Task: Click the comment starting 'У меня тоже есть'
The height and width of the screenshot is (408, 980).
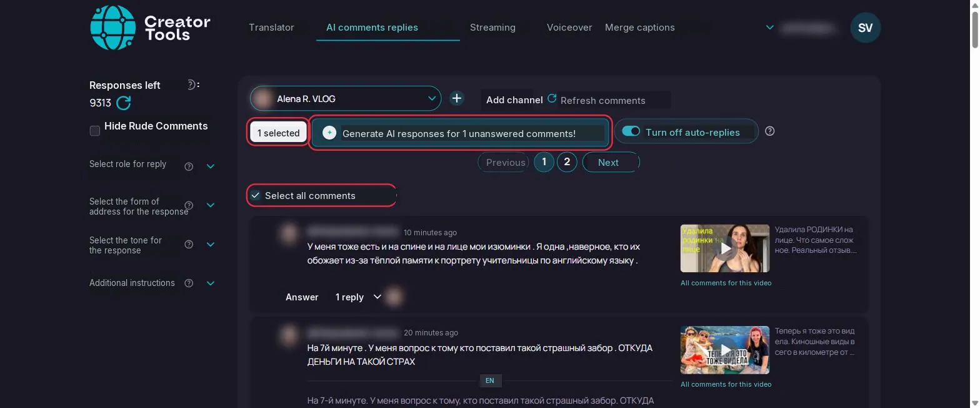Action: click(473, 253)
